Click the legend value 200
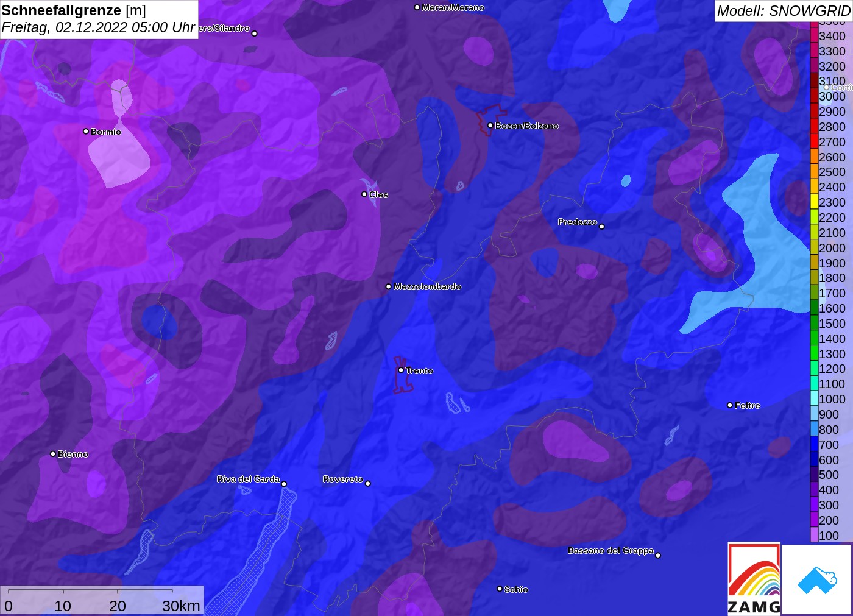853x616 pixels. click(x=829, y=520)
